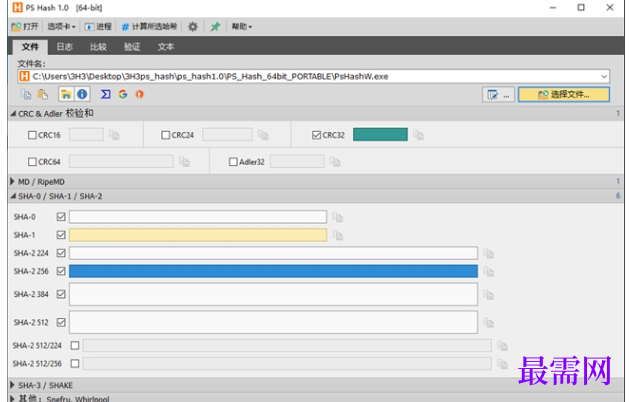Copy the CRC24 value icon

coord(263,135)
